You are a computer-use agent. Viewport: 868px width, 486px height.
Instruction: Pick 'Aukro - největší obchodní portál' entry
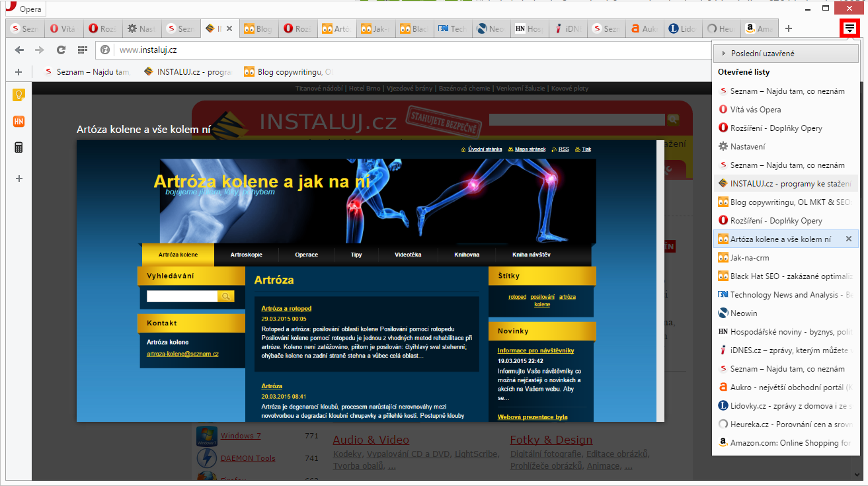click(x=785, y=387)
